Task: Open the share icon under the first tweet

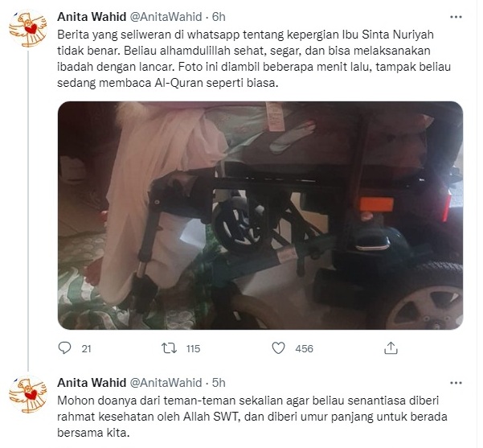Action: point(391,347)
